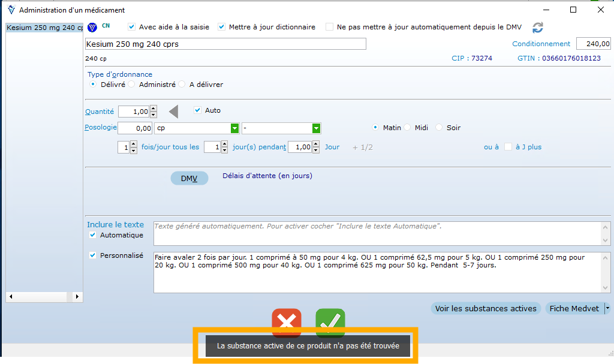The width and height of the screenshot is (614, 364).
Task: Select Kesium 250 mg 240 cp list item
Action: (44, 28)
